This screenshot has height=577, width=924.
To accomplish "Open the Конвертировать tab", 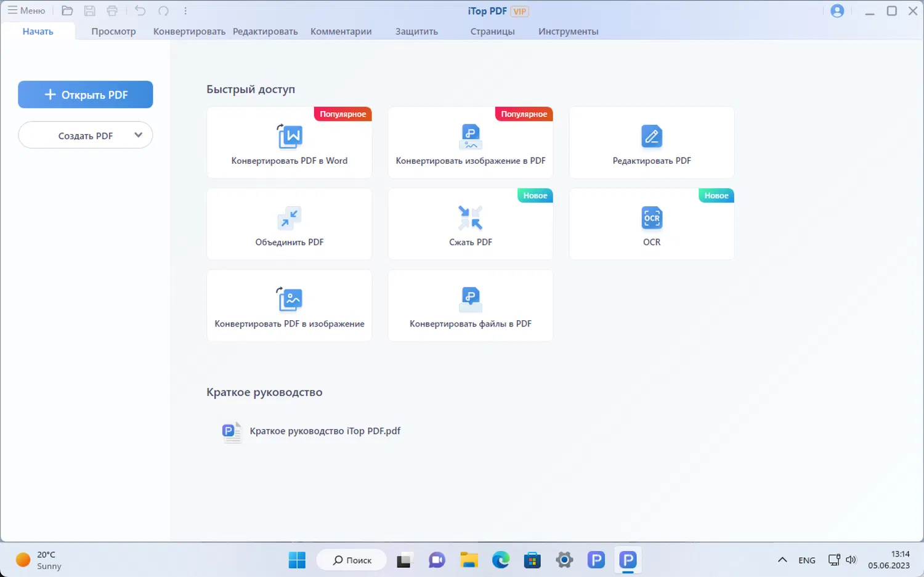I will click(x=189, y=31).
